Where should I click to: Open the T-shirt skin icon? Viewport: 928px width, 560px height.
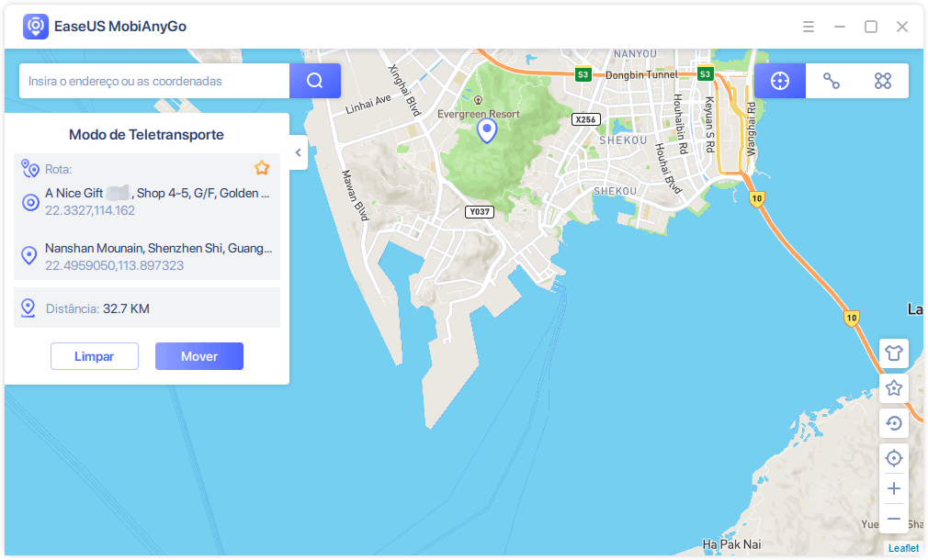click(x=893, y=352)
